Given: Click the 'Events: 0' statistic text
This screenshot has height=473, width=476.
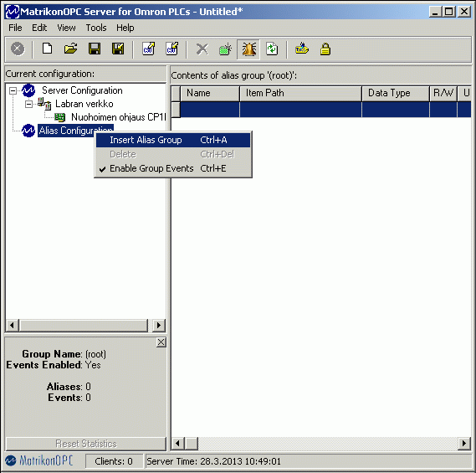Looking at the screenshot, I should tap(69, 398).
